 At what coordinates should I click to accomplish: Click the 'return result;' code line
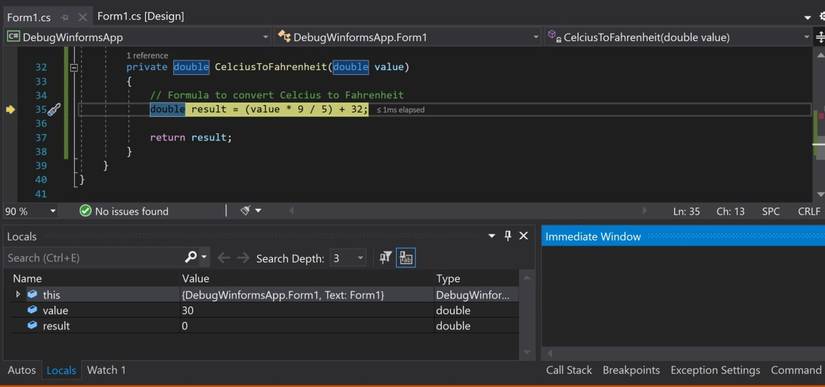click(190, 137)
